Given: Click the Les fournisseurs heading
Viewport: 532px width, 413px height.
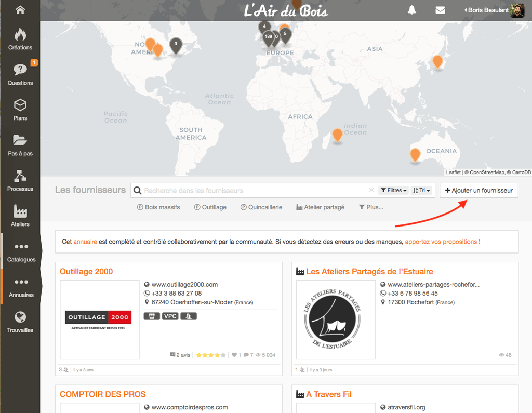Looking at the screenshot, I should tap(90, 190).
